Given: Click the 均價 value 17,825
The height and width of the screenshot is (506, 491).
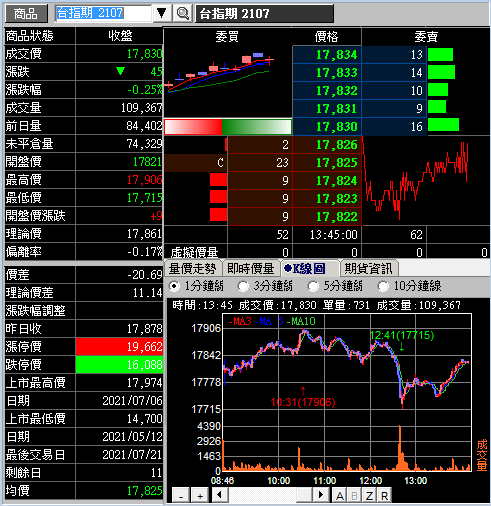Looking at the screenshot, I should (144, 491).
